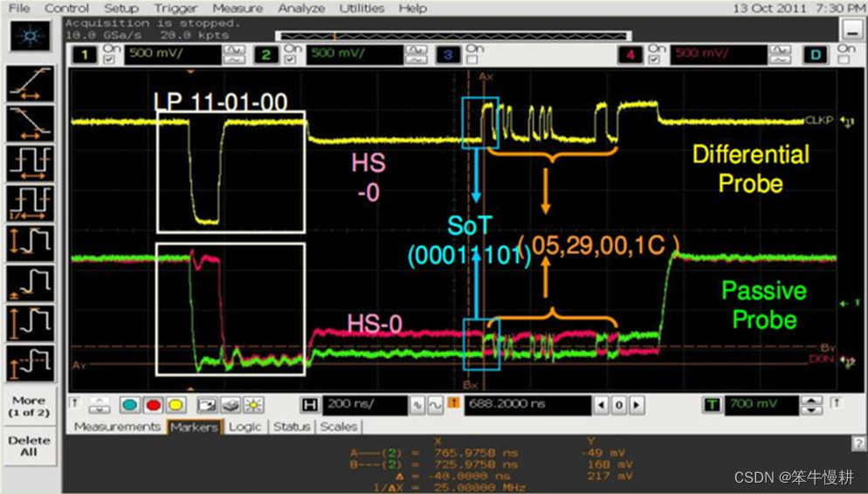Open the Analyze menu
The height and width of the screenshot is (494, 868).
click(x=301, y=9)
